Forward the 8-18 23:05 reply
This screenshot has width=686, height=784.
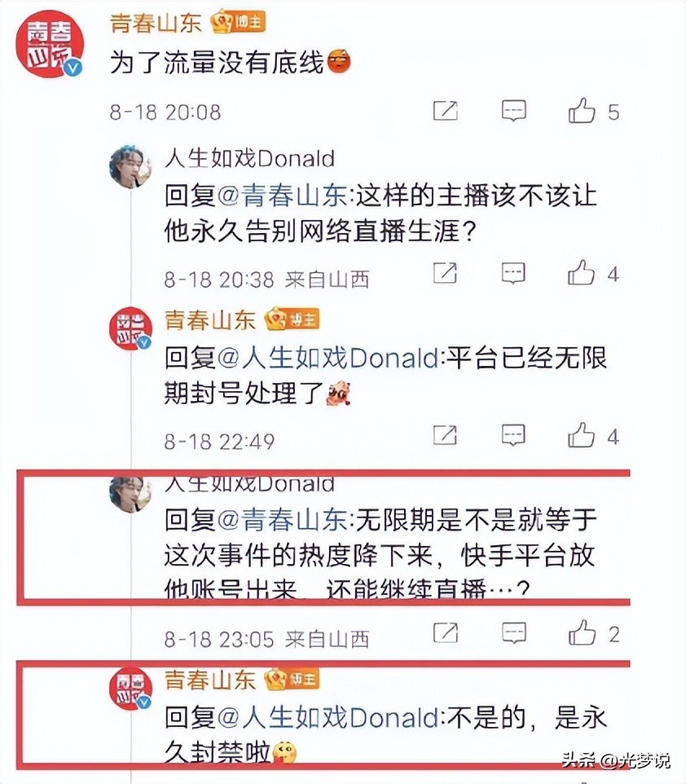(x=445, y=633)
